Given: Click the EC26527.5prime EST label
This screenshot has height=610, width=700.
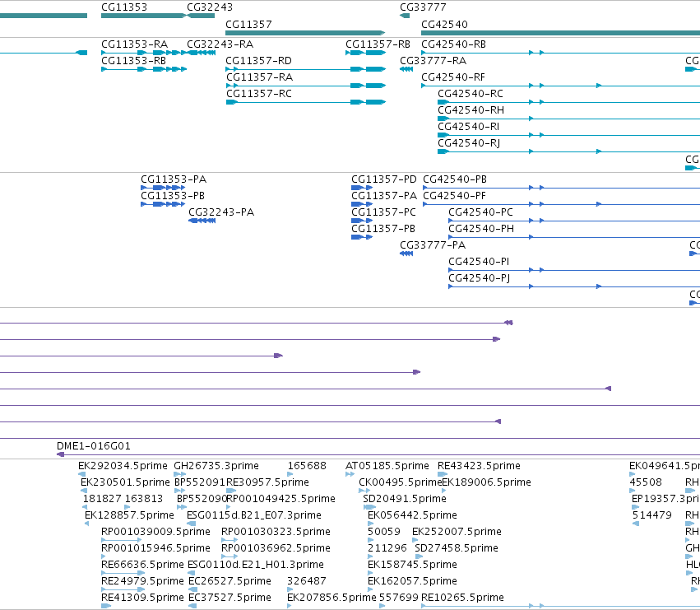Looking at the screenshot, I should pyautogui.click(x=230, y=581).
